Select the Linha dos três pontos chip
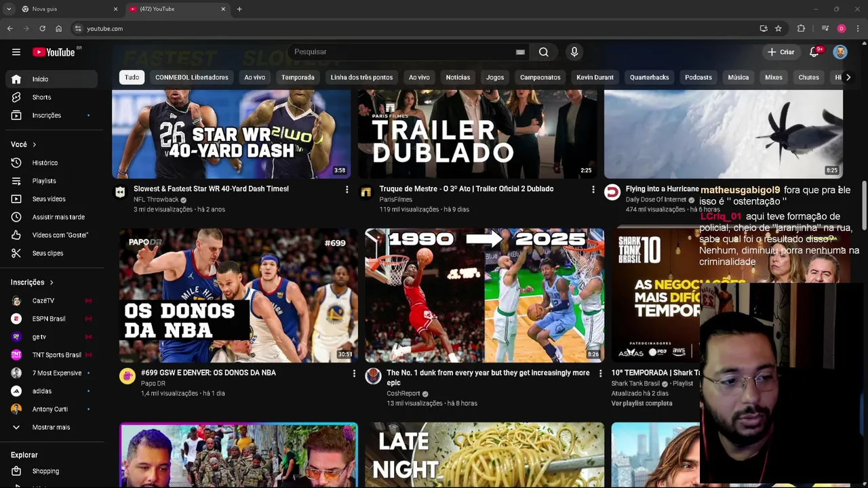The image size is (868, 488). point(361,77)
